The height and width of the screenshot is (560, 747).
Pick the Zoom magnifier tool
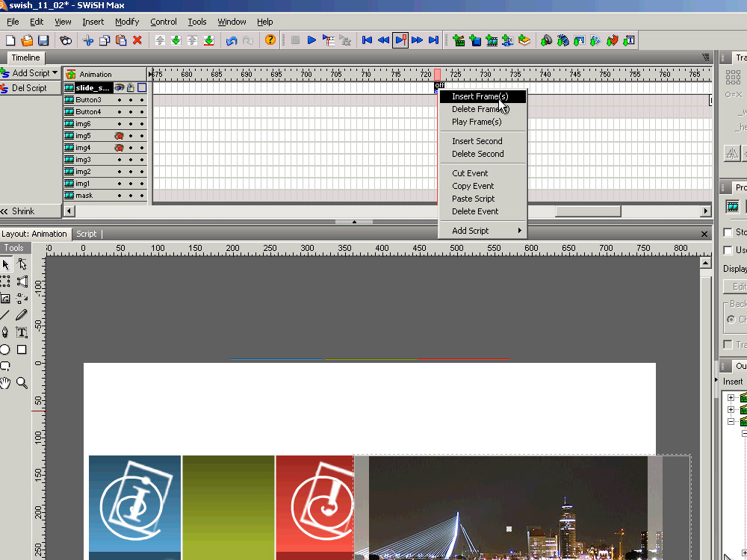click(22, 383)
